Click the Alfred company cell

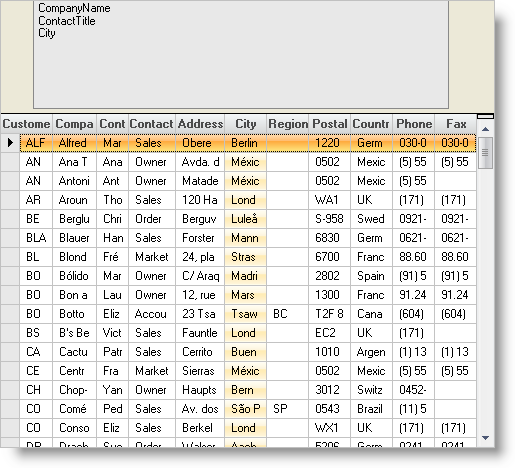(x=74, y=143)
